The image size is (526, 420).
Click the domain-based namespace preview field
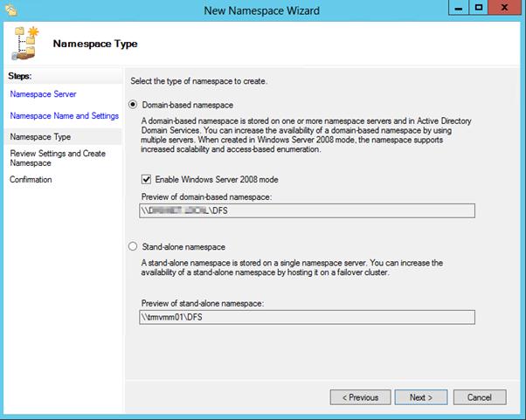coord(306,210)
